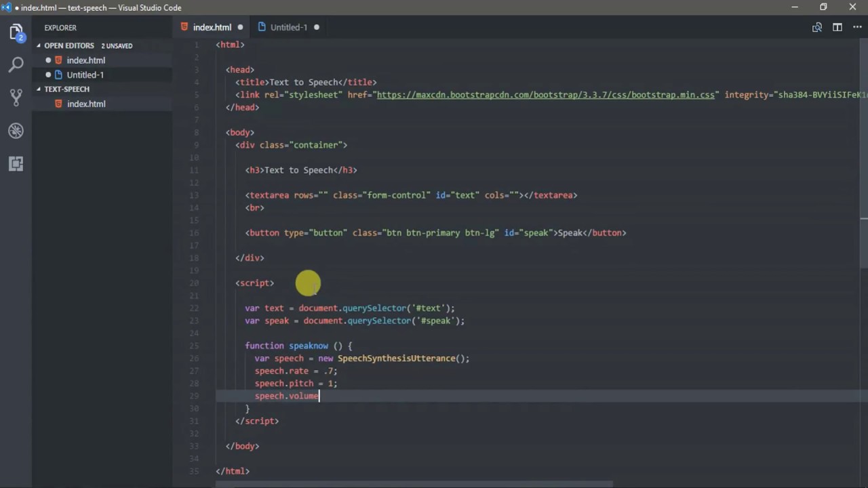Open the Search view icon

[16, 64]
